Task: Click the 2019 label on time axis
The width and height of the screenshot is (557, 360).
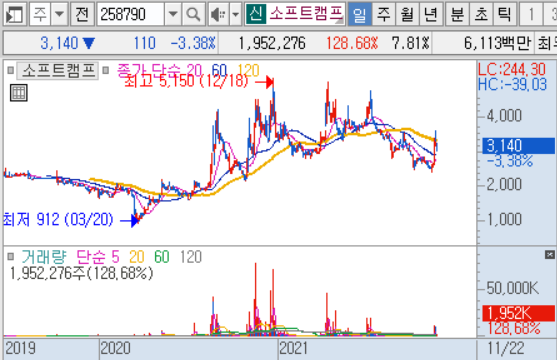Action: pos(20,348)
